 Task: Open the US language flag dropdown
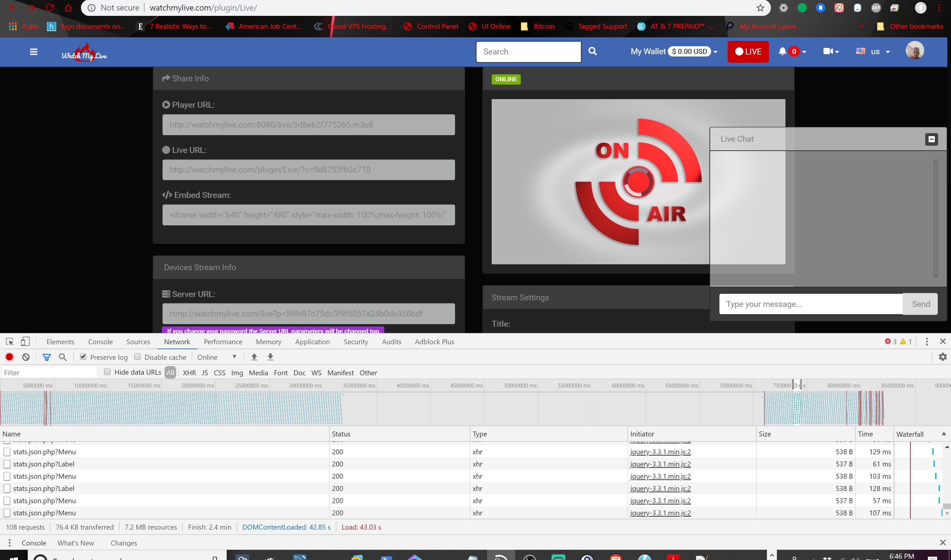click(x=872, y=52)
